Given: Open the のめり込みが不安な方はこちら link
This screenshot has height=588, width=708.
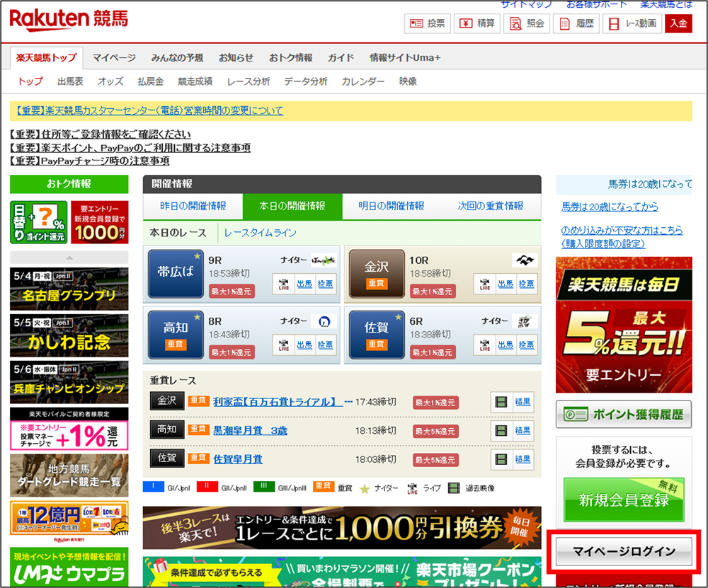Looking at the screenshot, I should pyautogui.click(x=622, y=237).
